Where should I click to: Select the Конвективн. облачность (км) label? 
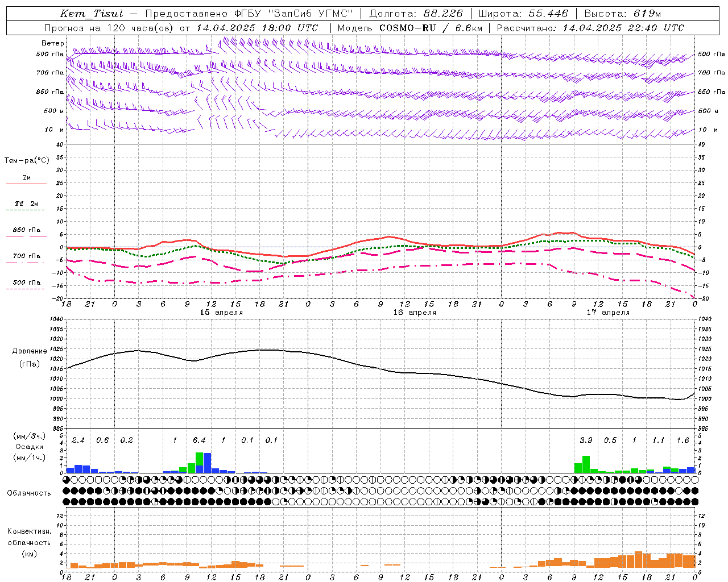[29, 542]
